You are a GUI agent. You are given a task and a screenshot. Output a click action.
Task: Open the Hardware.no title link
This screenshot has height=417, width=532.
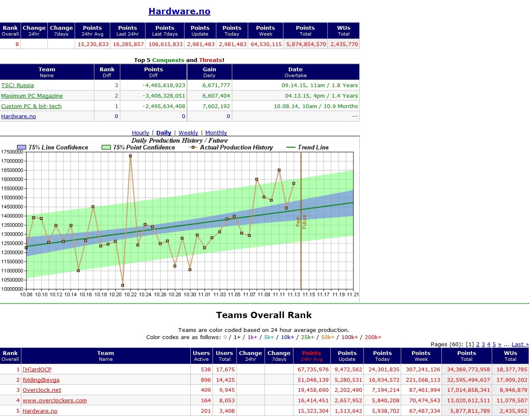click(179, 11)
